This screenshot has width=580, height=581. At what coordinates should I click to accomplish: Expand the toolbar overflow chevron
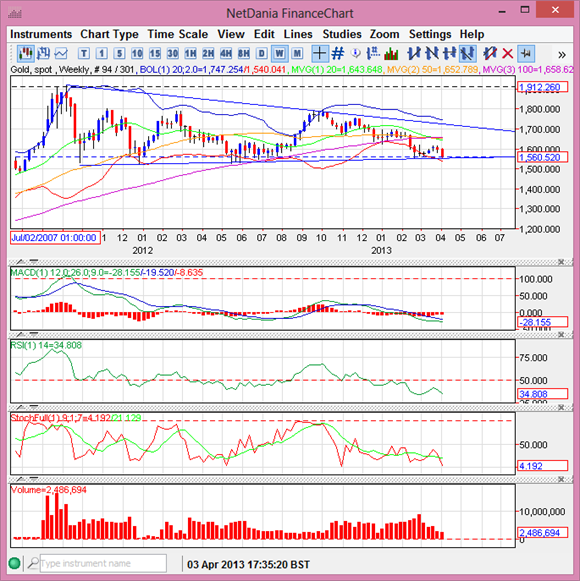tap(562, 55)
